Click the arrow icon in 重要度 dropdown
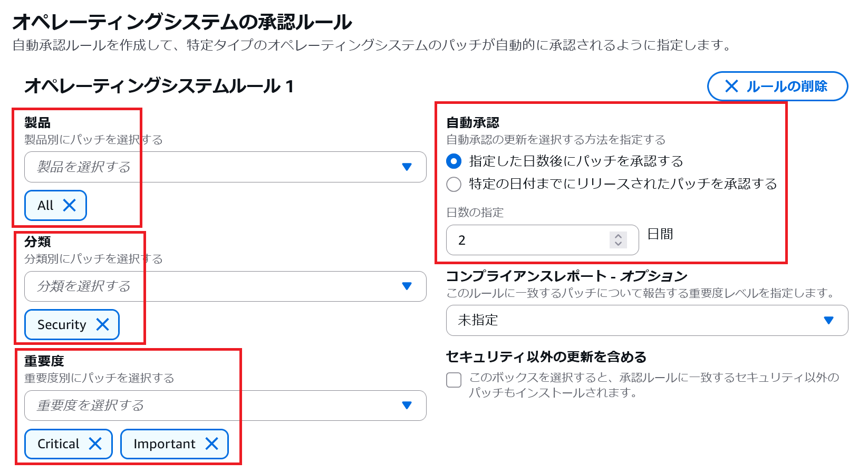868x472 pixels. pos(407,406)
